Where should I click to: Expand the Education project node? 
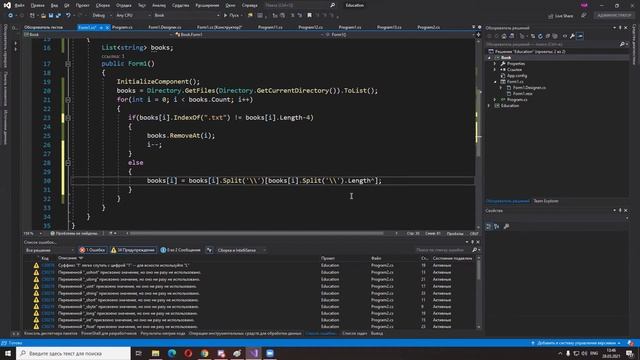tap(489, 106)
